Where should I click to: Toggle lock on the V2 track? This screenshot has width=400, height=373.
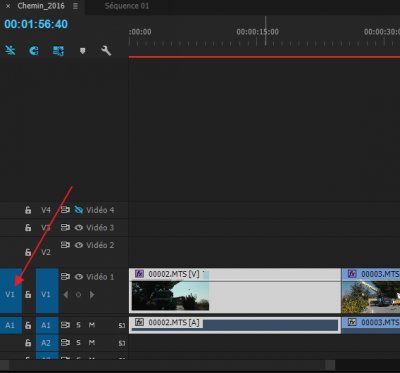point(28,252)
